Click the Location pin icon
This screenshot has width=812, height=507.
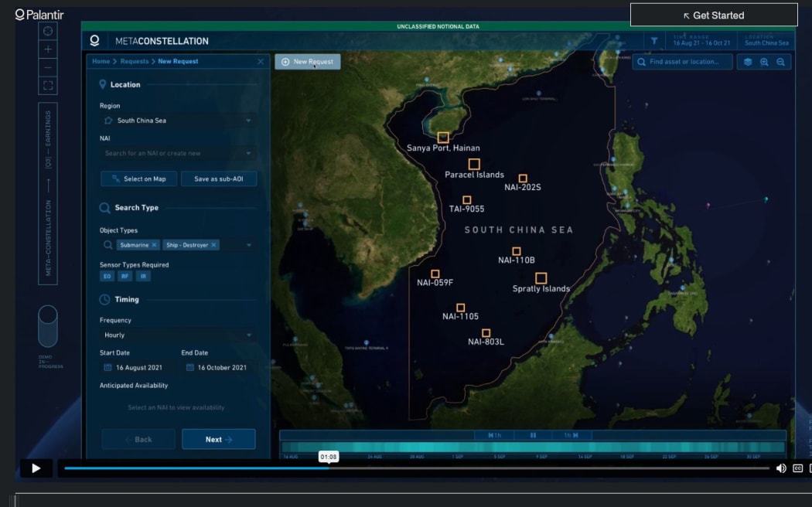tap(103, 84)
